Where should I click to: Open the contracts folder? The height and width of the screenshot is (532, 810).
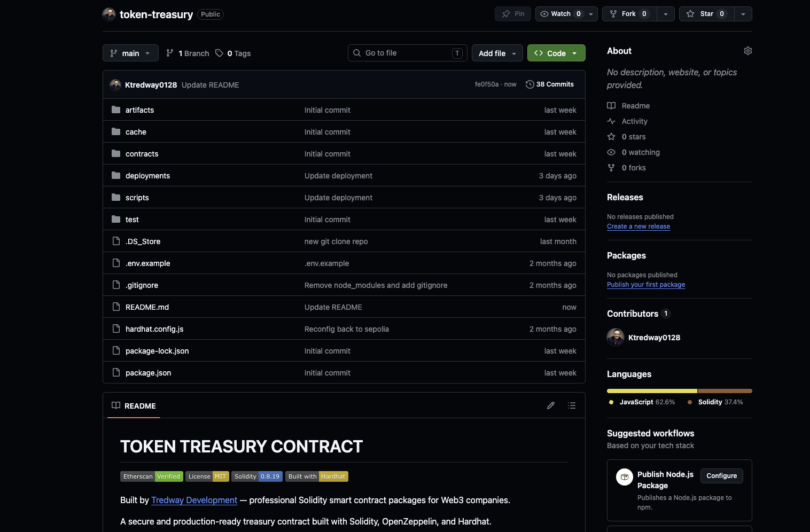(x=142, y=154)
